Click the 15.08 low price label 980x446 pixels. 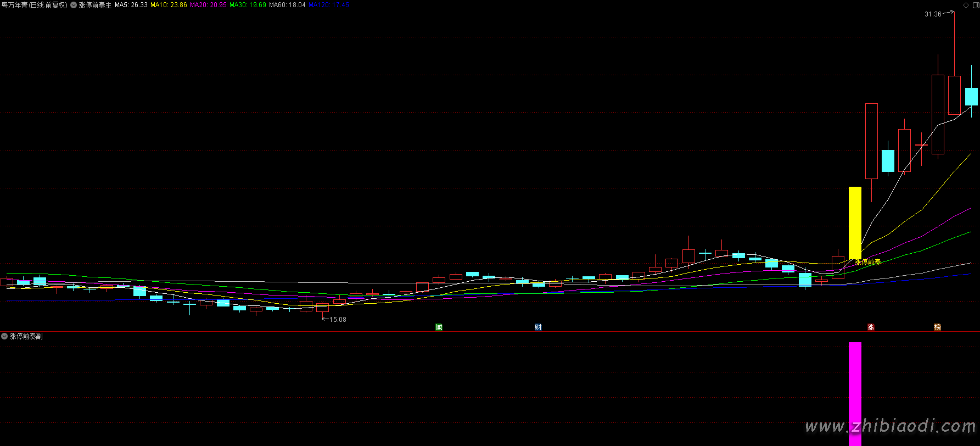click(x=338, y=320)
